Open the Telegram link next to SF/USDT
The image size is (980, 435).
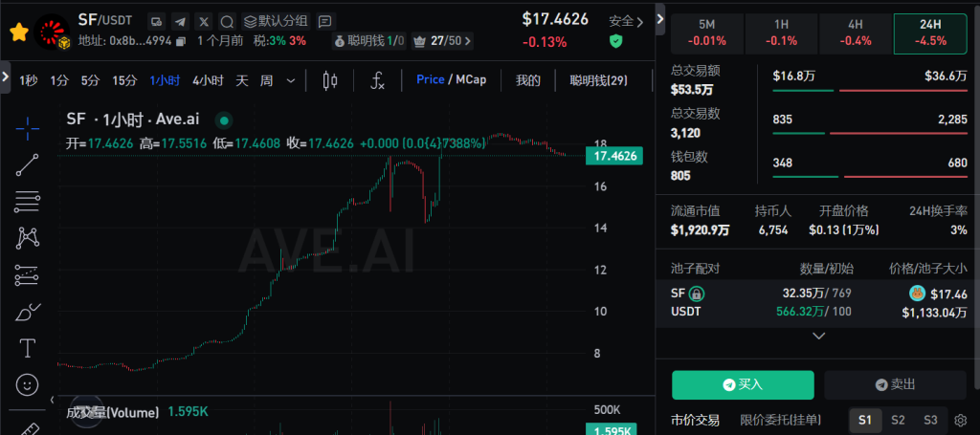180,20
